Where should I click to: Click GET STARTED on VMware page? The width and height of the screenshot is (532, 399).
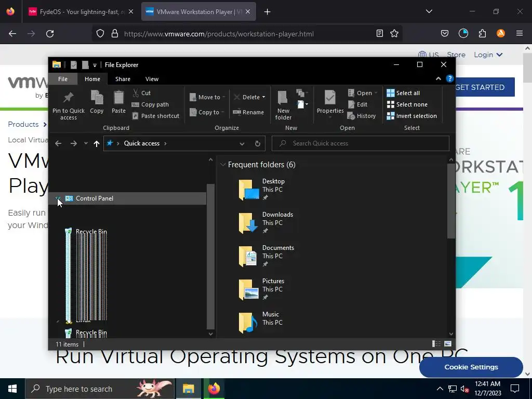pos(485,87)
